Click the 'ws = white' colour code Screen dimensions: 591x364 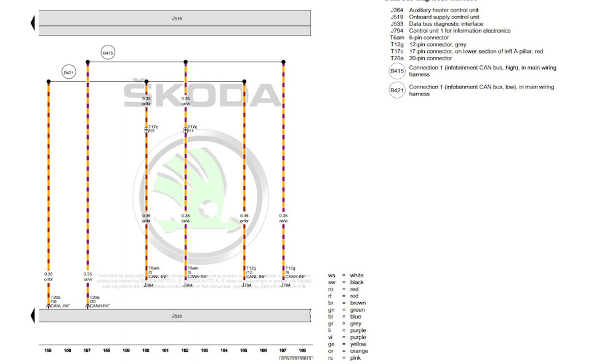tap(345, 275)
